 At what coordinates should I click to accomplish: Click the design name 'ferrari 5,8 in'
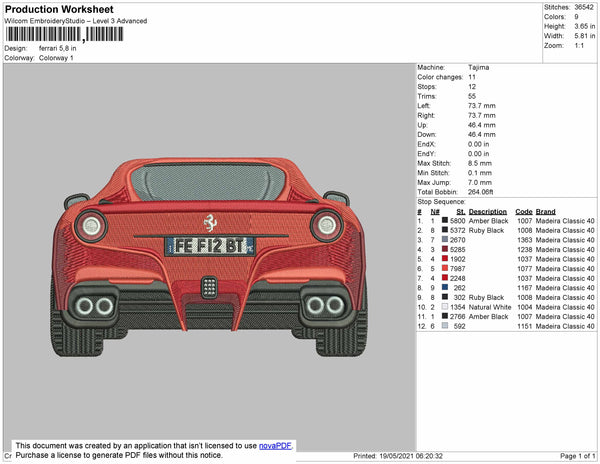57,49
